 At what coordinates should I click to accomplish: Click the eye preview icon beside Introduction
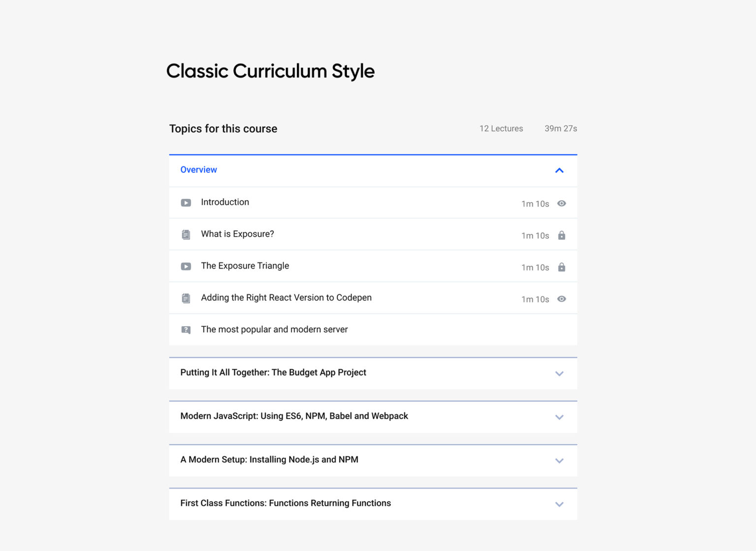coord(562,203)
